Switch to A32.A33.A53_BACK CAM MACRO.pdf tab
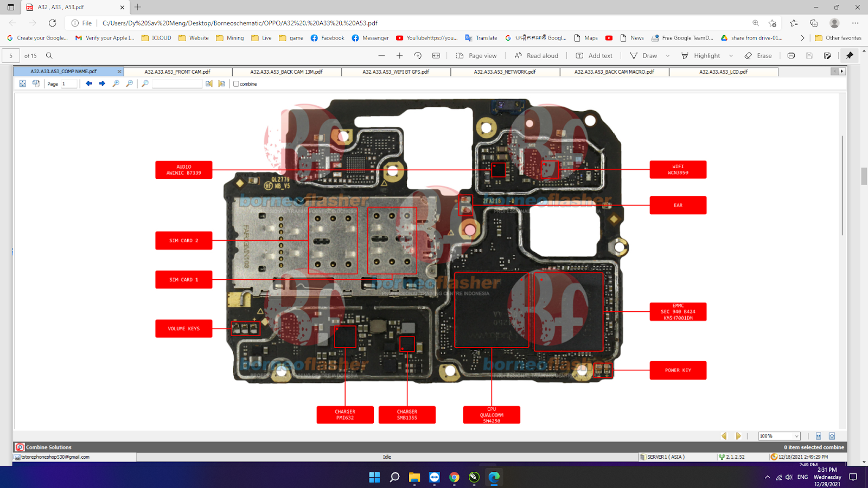The image size is (868, 488). click(x=614, y=72)
